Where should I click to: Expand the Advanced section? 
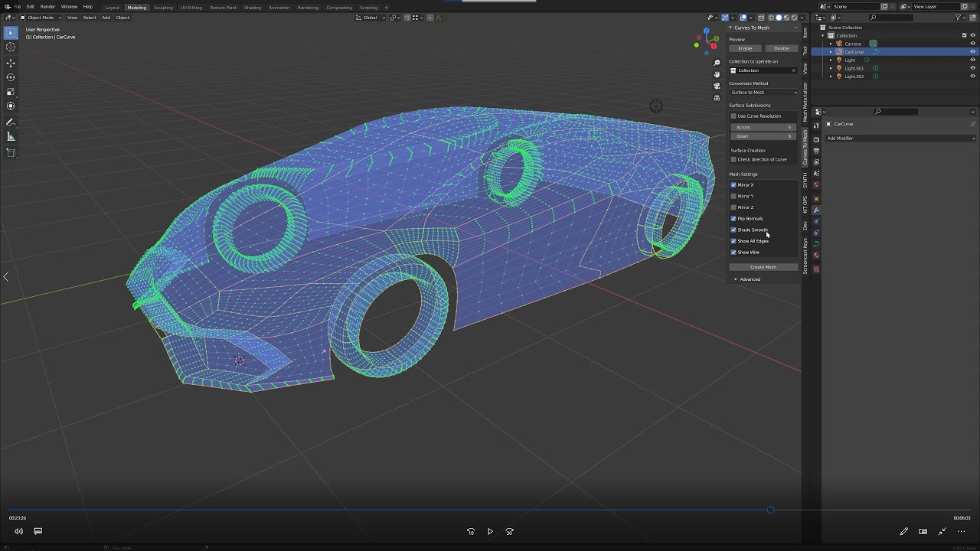click(749, 279)
